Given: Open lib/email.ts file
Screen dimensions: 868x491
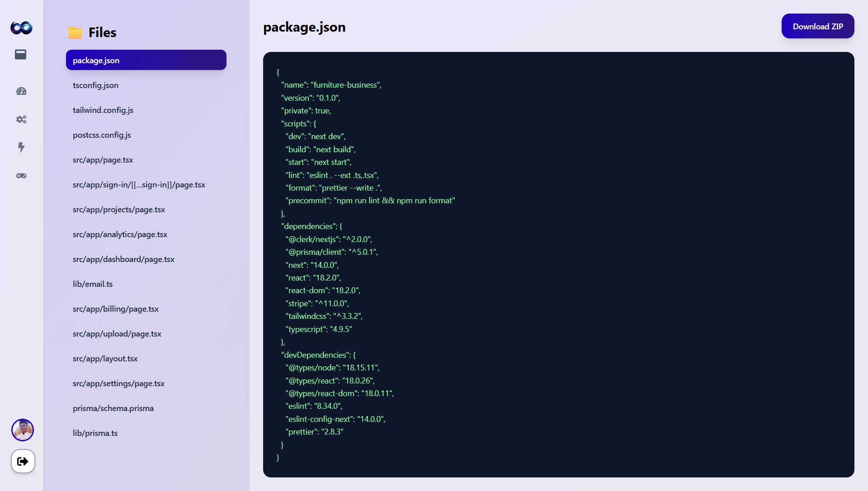Looking at the screenshot, I should pyautogui.click(x=93, y=284).
